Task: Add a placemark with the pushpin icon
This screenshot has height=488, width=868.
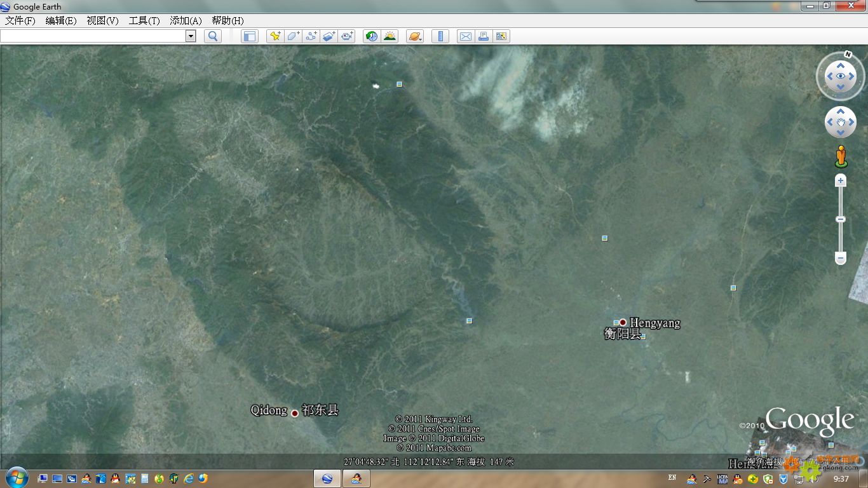Action: coord(275,36)
